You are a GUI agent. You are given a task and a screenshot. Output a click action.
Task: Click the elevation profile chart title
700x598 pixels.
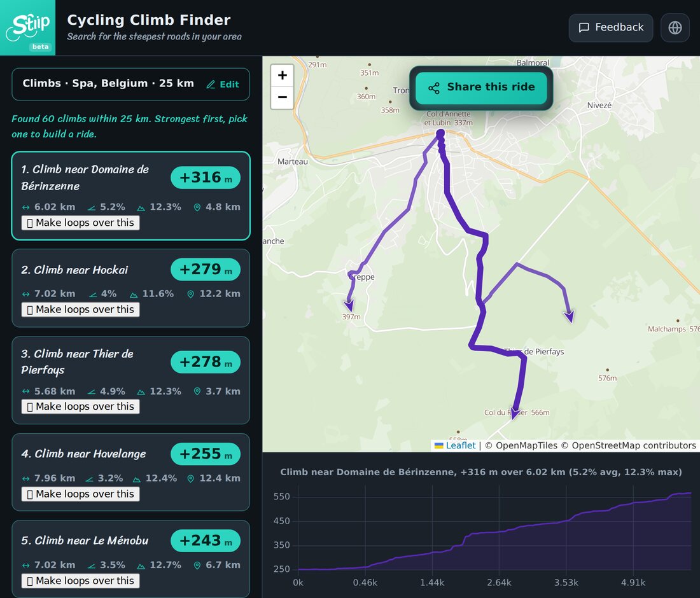(x=481, y=472)
